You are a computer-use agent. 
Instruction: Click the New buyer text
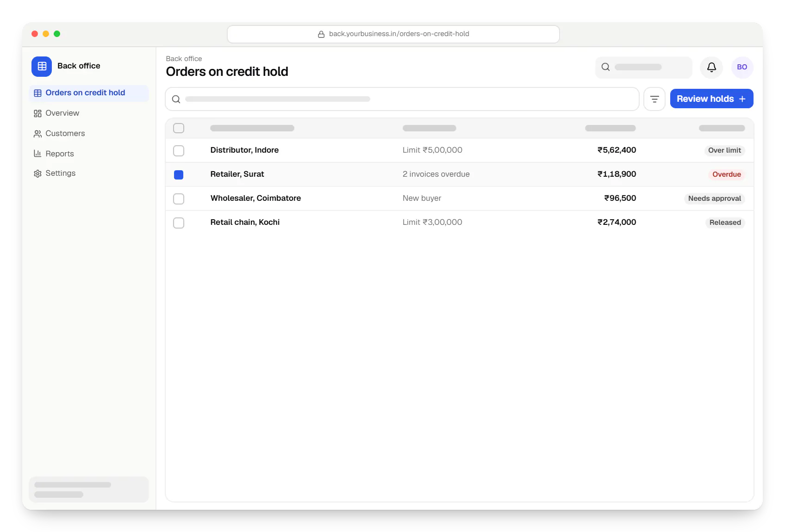point(422,198)
